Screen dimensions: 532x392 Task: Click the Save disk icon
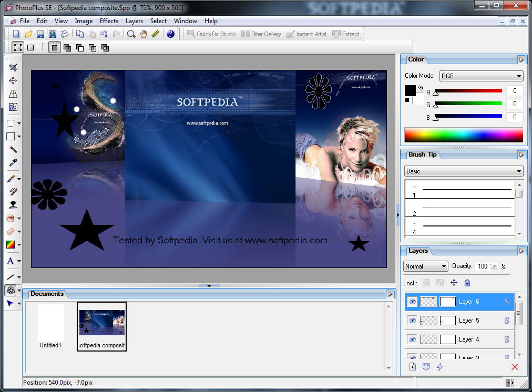click(x=40, y=34)
